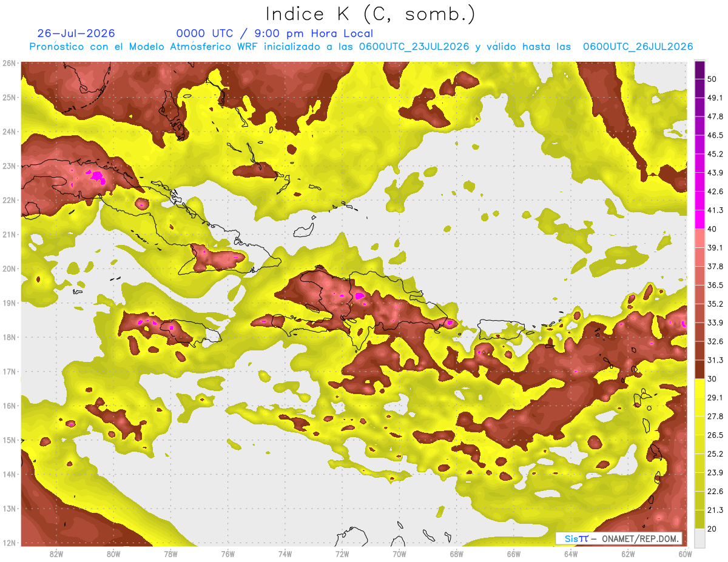Click the color scale value "29.1"

[x=715, y=398]
